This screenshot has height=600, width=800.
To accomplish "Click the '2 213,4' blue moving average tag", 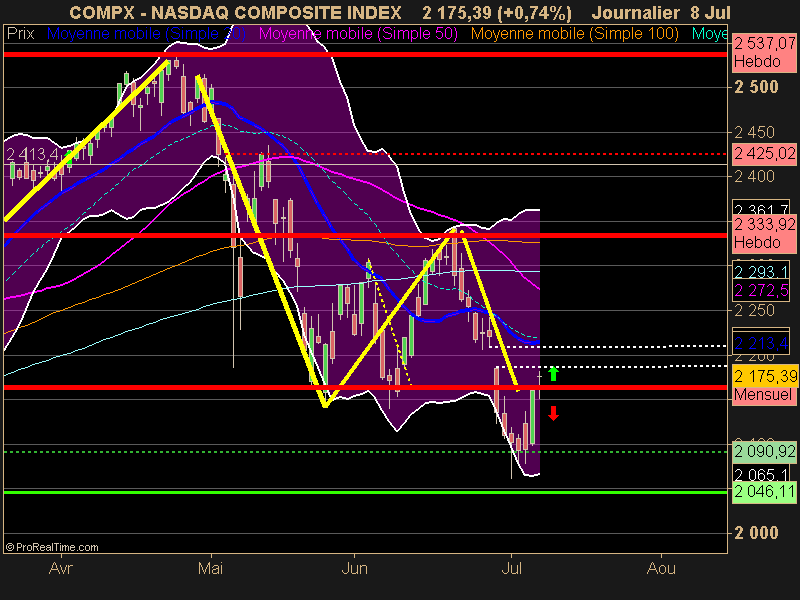I will tap(761, 342).
